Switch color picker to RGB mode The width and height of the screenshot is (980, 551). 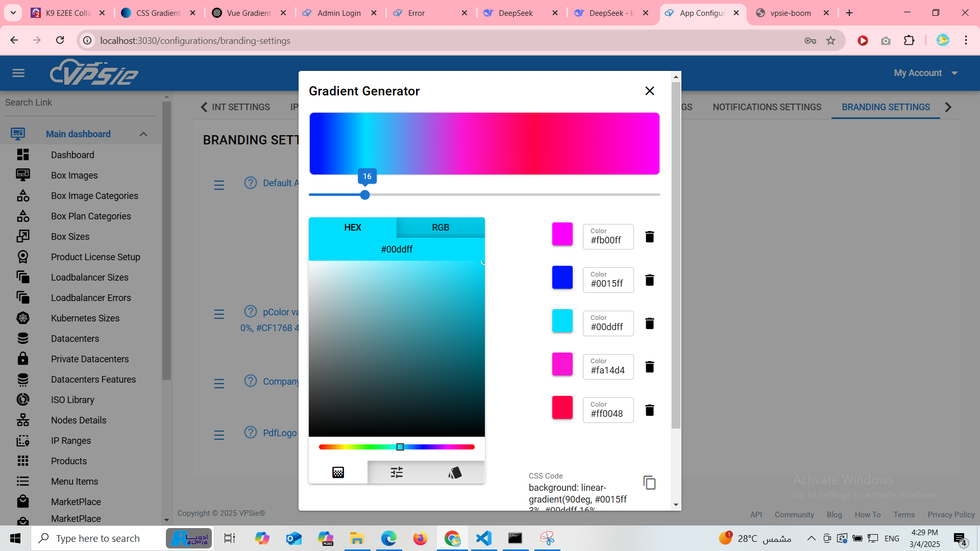[440, 228]
